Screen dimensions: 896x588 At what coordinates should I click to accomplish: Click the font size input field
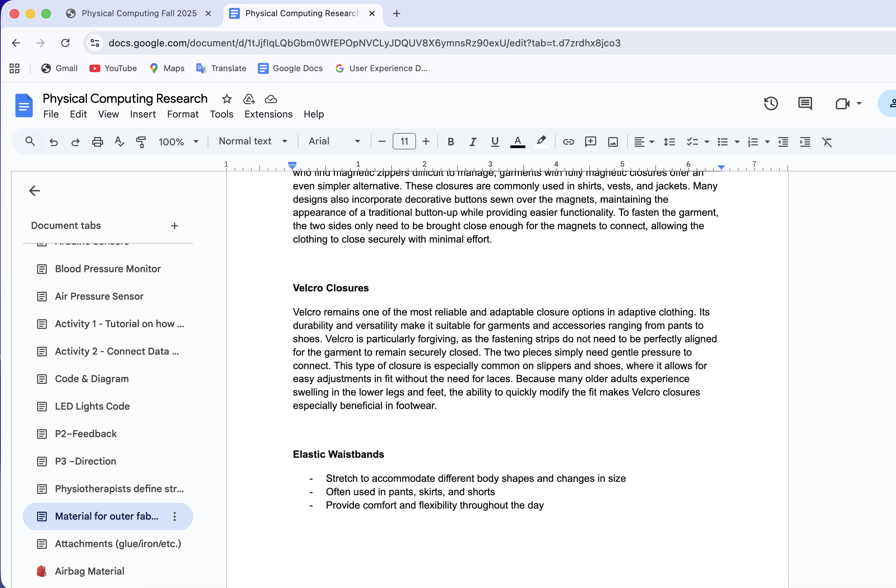(x=404, y=142)
